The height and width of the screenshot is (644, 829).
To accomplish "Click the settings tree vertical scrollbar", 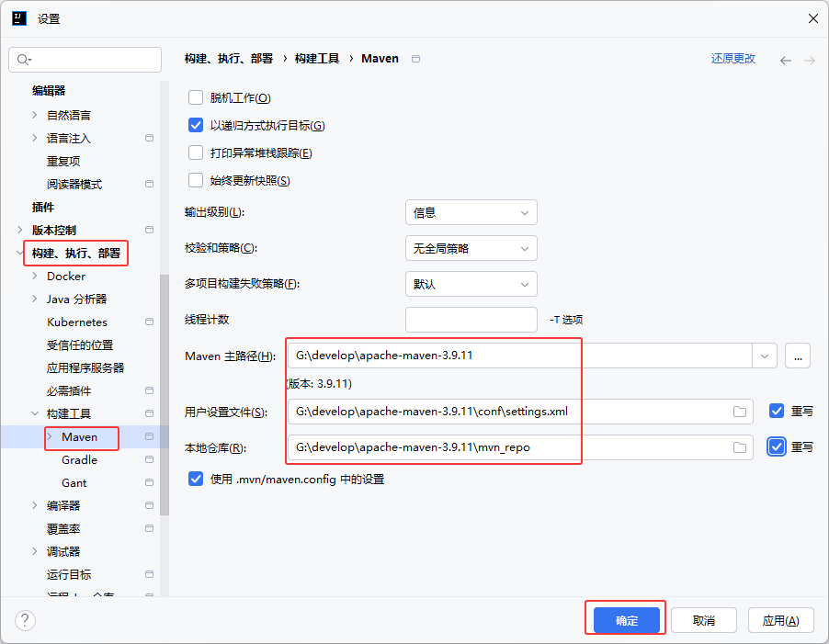I will pyautogui.click(x=165, y=395).
